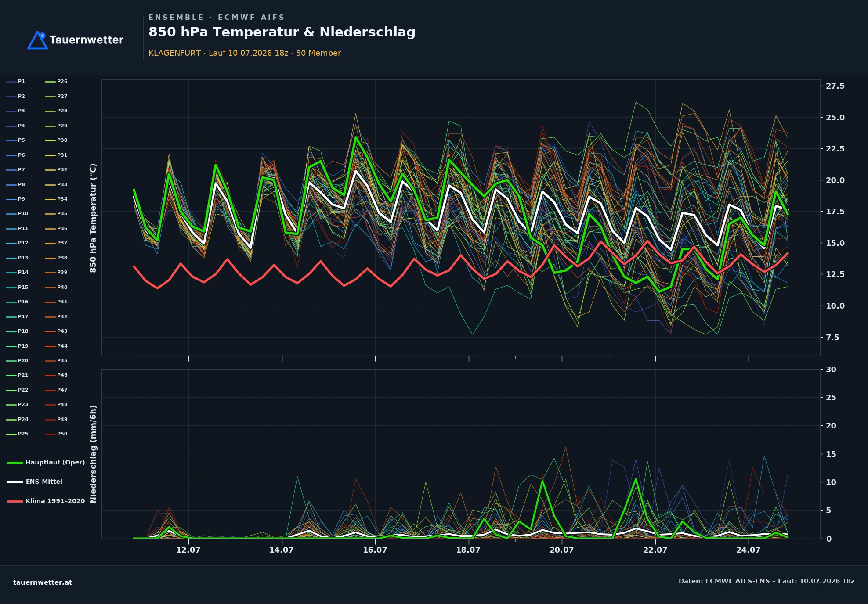Click member P25 legend item

click(17, 434)
